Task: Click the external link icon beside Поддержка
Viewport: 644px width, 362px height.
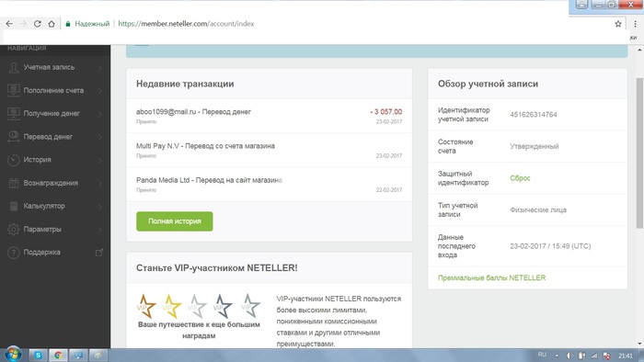Action: click(x=99, y=253)
